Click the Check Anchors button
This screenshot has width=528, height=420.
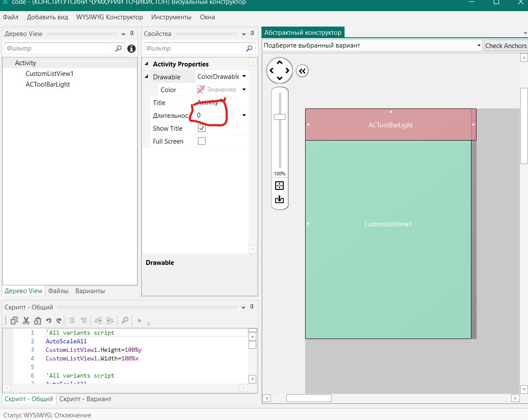pos(505,45)
